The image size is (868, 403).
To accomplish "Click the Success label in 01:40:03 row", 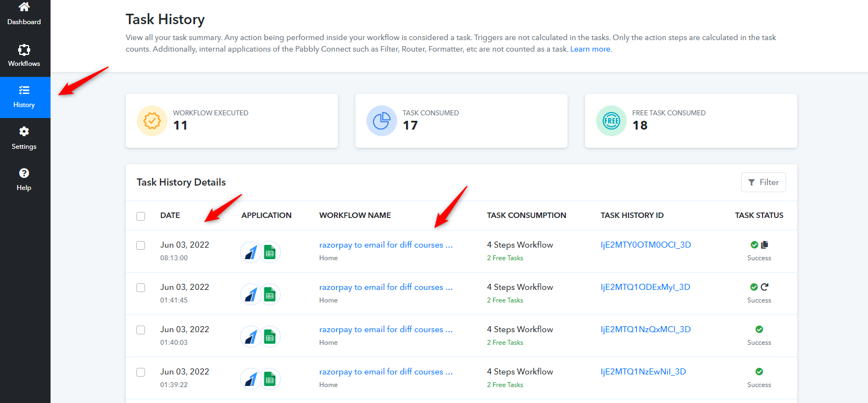I will tap(759, 343).
